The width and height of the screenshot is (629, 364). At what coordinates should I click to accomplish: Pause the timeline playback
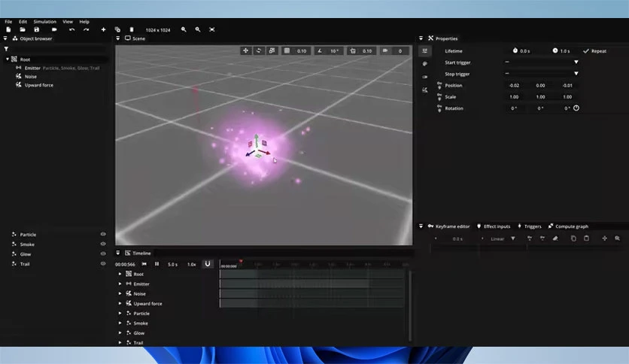(x=156, y=264)
